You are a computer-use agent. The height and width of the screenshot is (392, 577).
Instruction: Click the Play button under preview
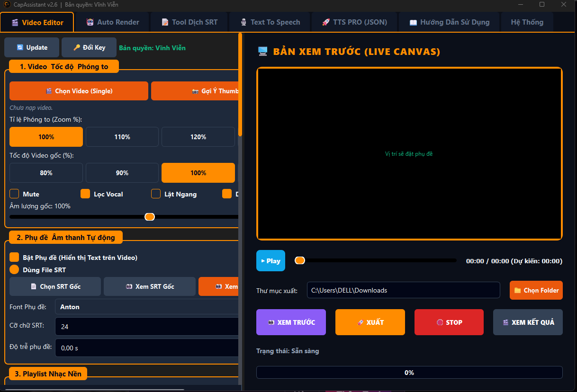coord(270,261)
